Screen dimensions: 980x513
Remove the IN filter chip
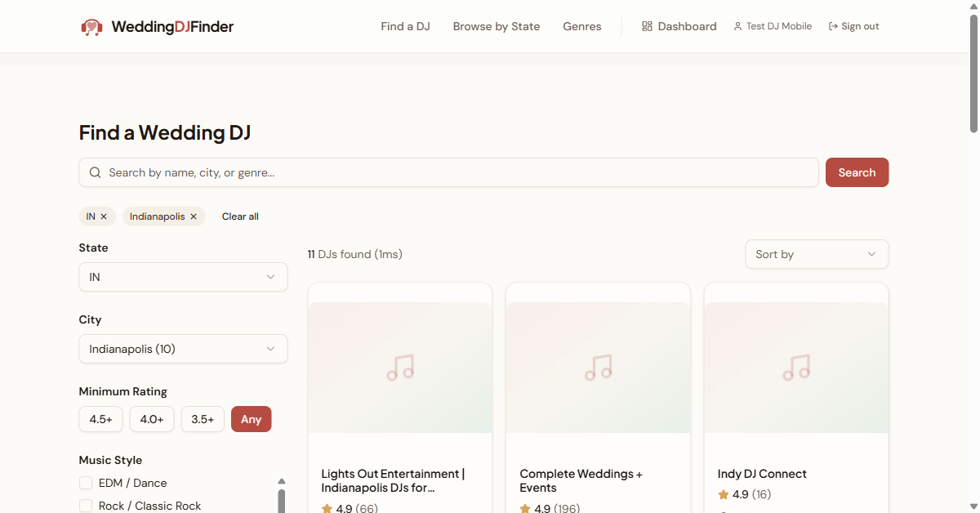(104, 216)
